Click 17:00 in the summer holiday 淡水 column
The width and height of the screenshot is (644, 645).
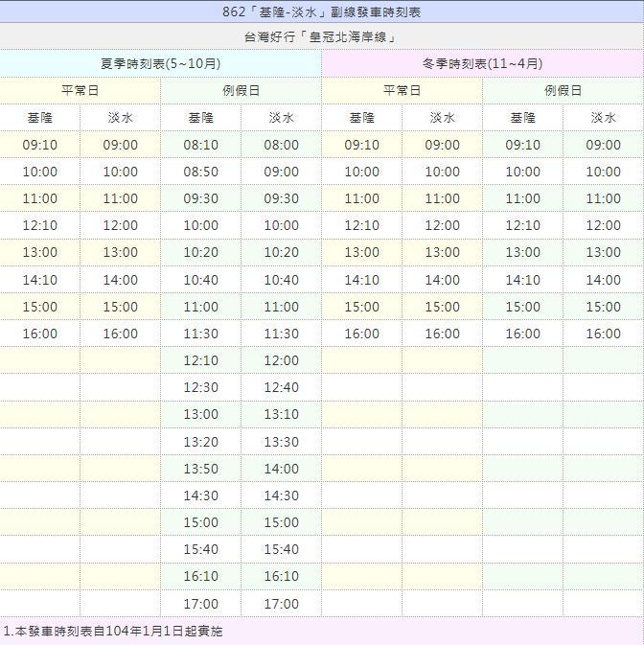click(x=281, y=604)
